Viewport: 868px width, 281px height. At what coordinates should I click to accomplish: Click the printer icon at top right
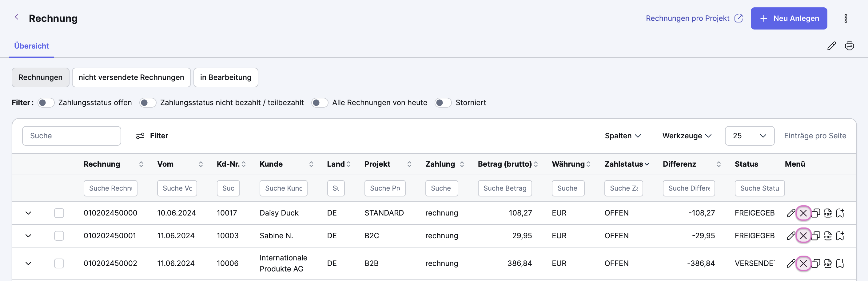(x=849, y=46)
